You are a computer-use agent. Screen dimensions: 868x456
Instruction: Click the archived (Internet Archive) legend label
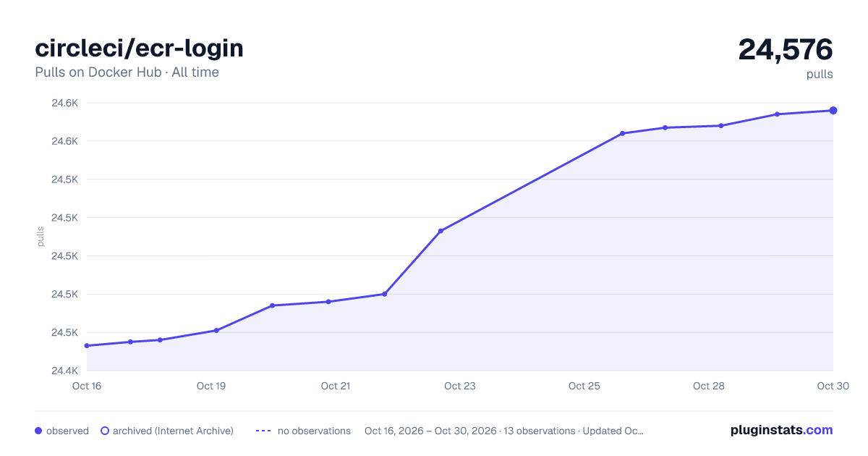coord(173,431)
